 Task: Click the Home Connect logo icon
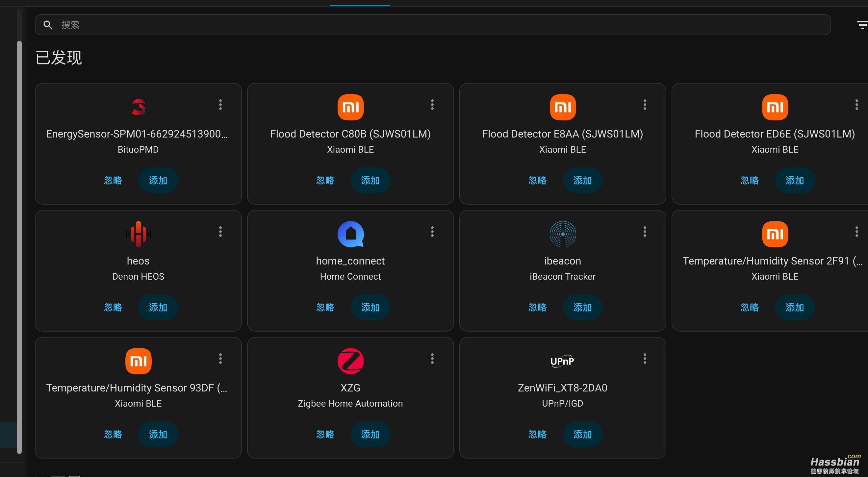350,234
